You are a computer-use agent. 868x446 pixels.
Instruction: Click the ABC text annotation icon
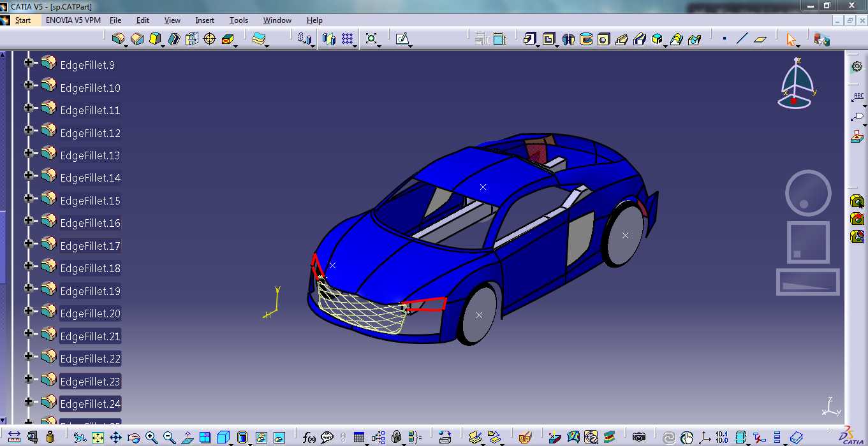(858, 97)
